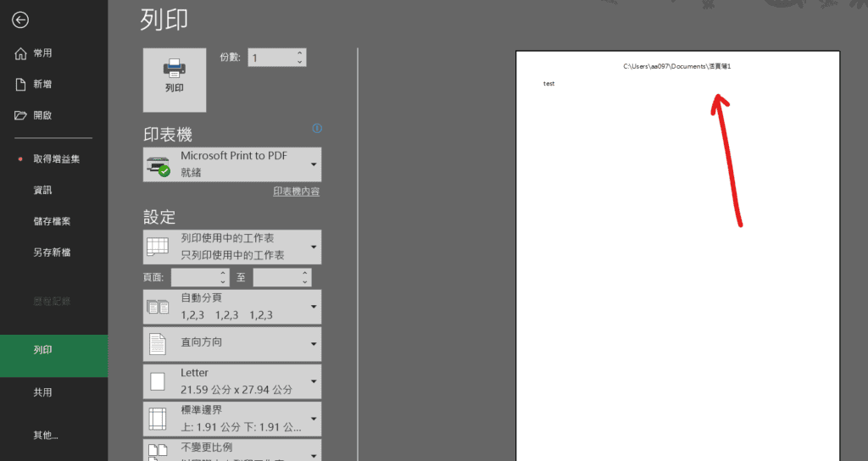Image resolution: width=868 pixels, height=461 pixels.
Task: Click the 頁面 start page field
Action: [194, 277]
